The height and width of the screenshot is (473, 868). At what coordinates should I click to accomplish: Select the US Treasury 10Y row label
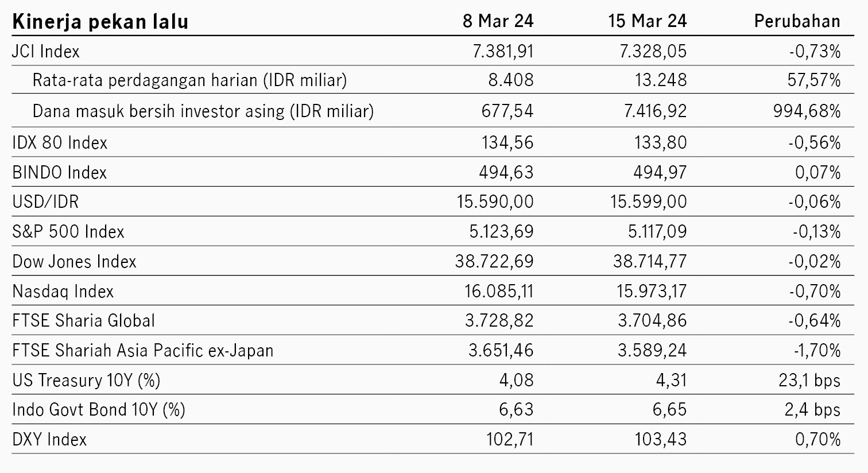(86, 380)
